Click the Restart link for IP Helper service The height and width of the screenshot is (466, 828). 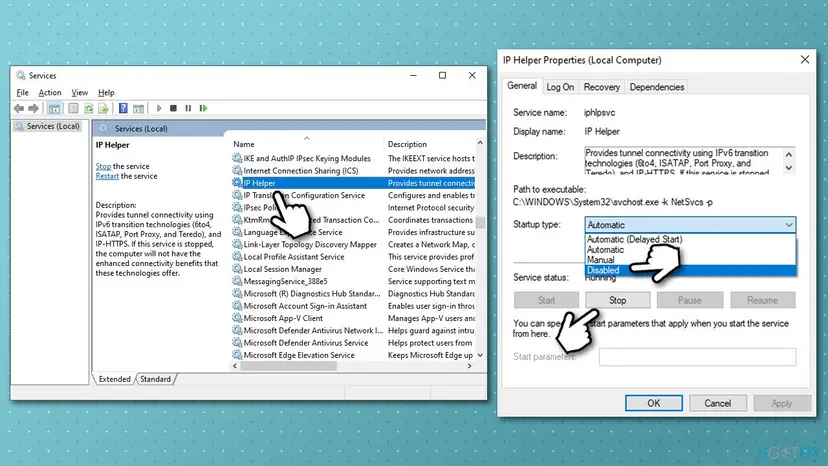pyautogui.click(x=107, y=176)
